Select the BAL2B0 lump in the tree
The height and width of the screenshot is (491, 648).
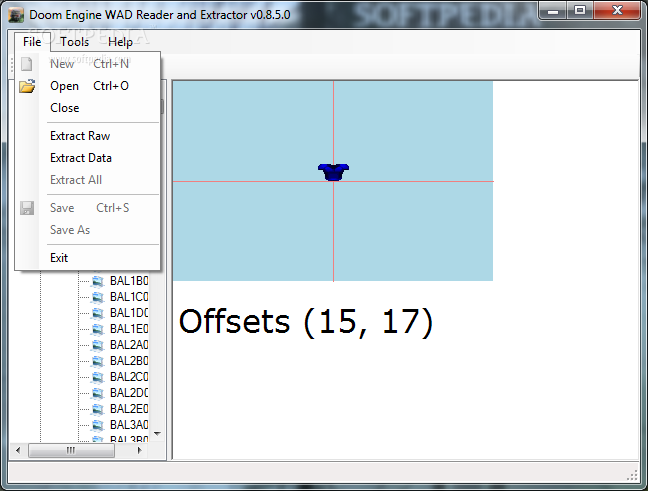(129, 361)
